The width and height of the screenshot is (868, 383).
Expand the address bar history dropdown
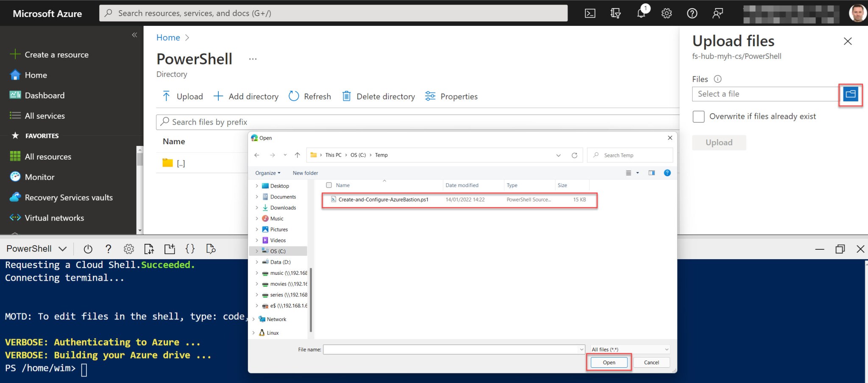(x=558, y=155)
